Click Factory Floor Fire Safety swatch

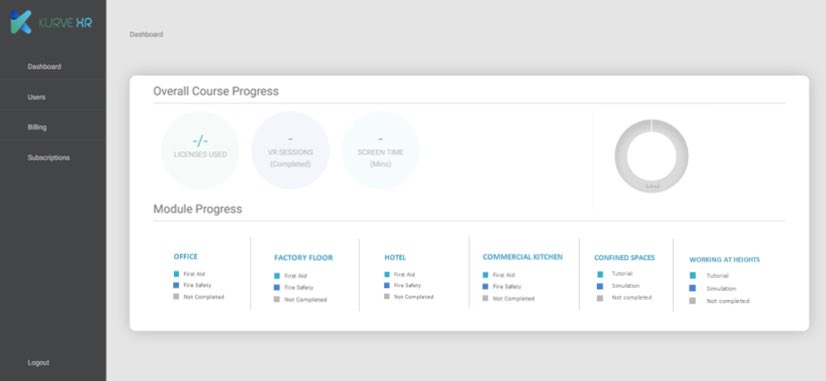(x=277, y=288)
